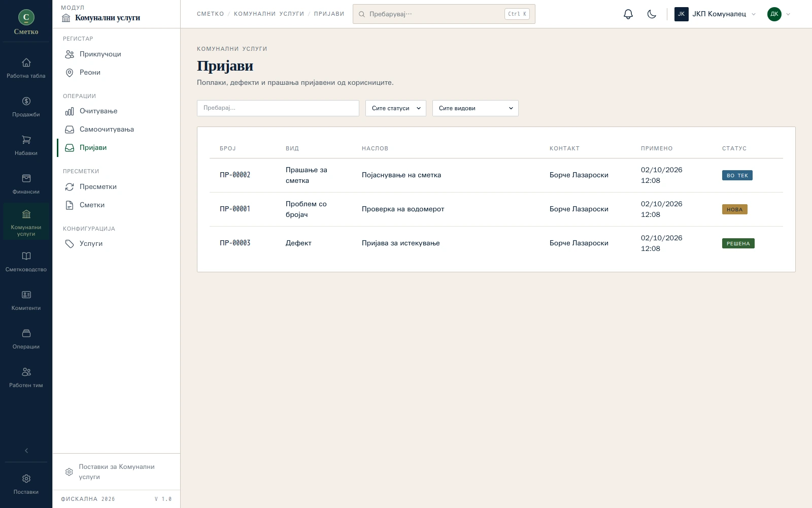Open report ПР-00003

pyautogui.click(x=235, y=243)
